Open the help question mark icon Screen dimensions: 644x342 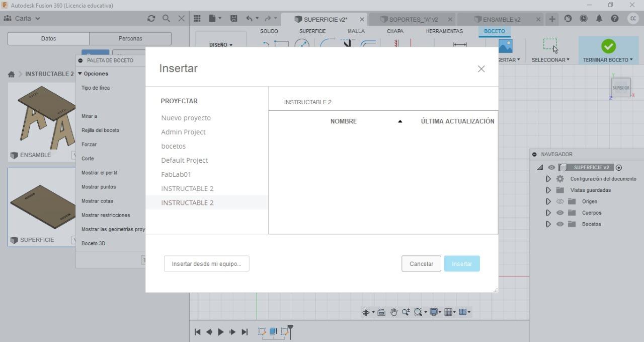tap(615, 19)
